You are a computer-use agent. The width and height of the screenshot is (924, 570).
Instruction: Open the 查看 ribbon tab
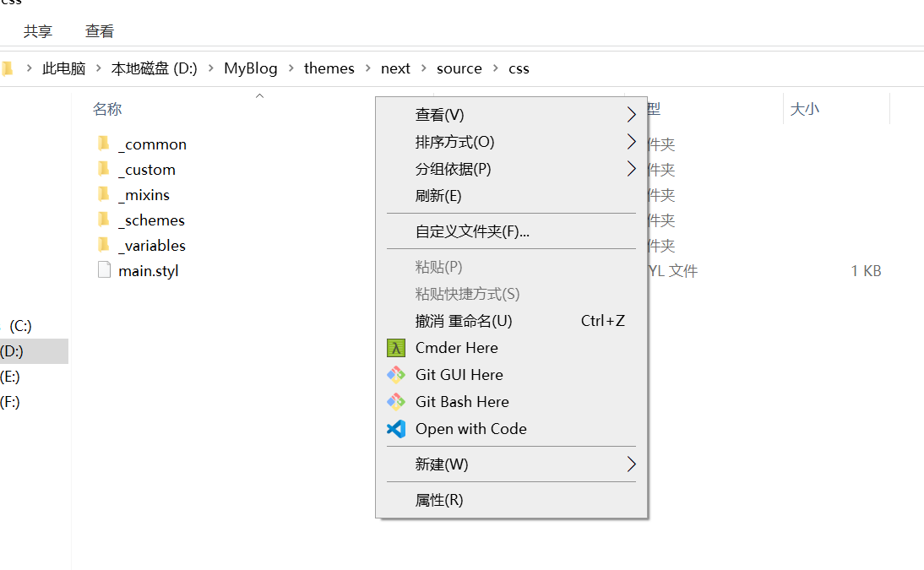click(100, 31)
